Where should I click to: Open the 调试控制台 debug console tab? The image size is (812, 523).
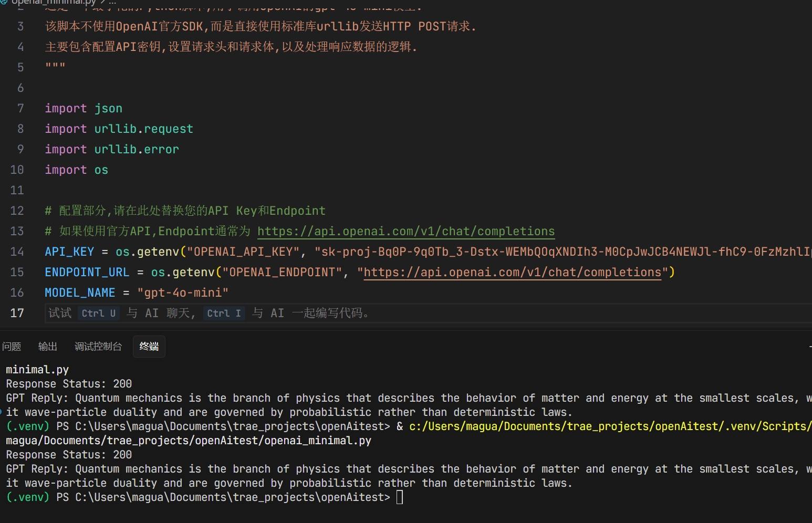tap(98, 347)
